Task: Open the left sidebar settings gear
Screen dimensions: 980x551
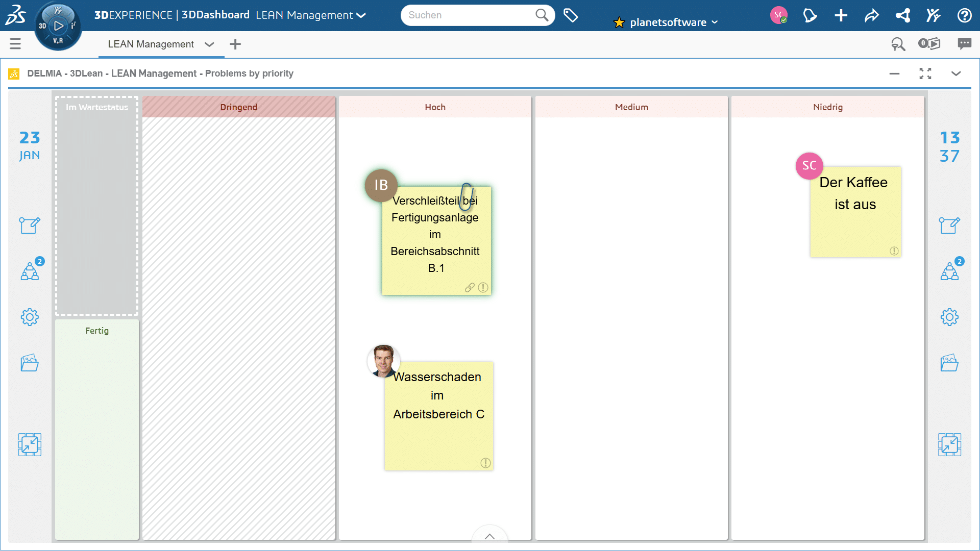Action: click(x=30, y=317)
